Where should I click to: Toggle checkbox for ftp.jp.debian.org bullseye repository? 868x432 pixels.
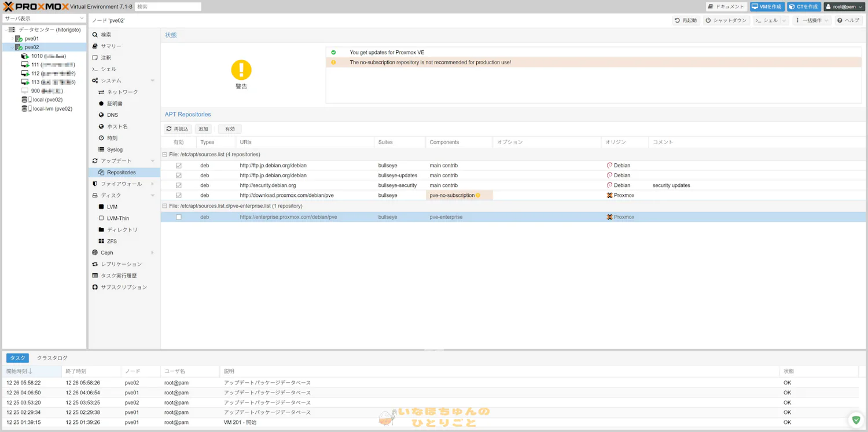click(179, 166)
